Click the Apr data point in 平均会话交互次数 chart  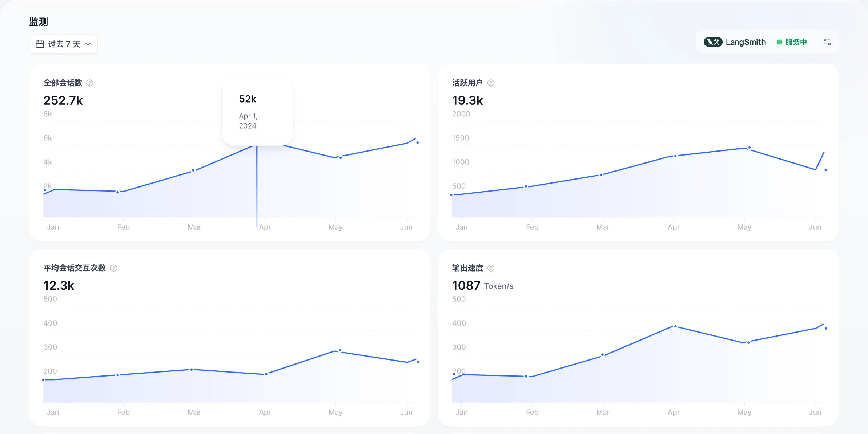click(x=266, y=374)
